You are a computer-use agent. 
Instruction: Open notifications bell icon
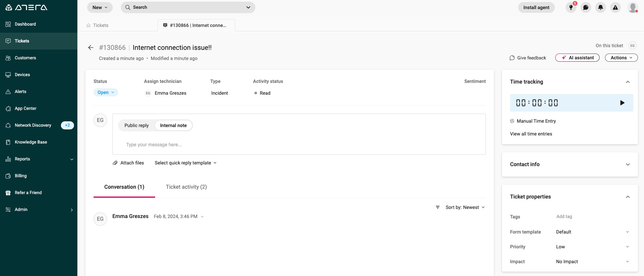tap(601, 7)
